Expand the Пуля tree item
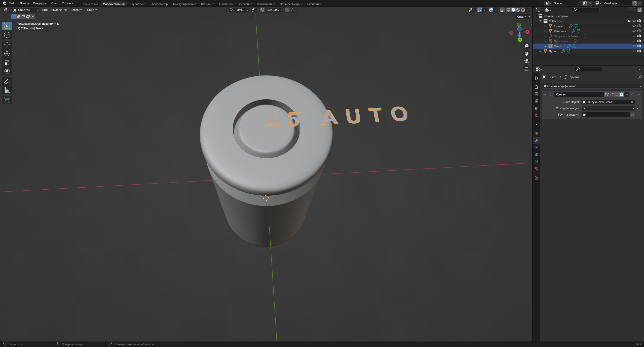 (540, 51)
